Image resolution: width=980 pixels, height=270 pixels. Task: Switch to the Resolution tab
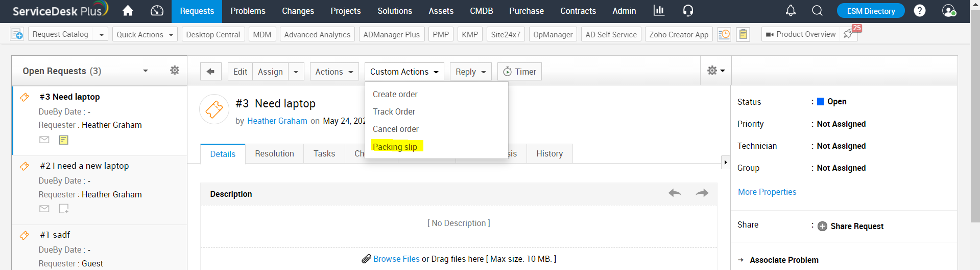[274, 154]
